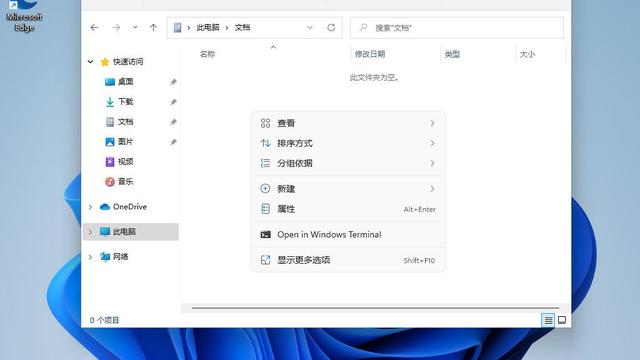This screenshot has width=640, height=360.
Task: Choose Open in Windows Terminal
Action: [x=348, y=235]
